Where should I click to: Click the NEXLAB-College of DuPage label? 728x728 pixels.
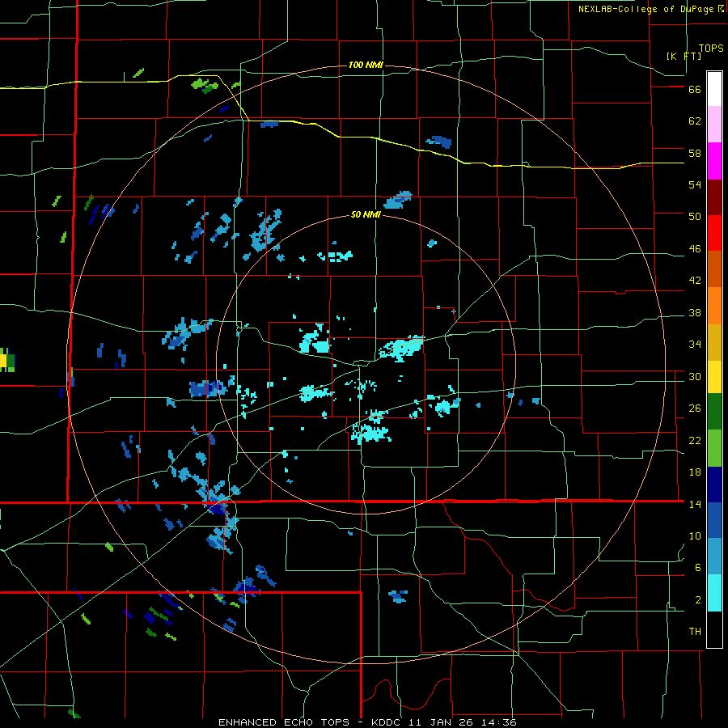(x=646, y=9)
